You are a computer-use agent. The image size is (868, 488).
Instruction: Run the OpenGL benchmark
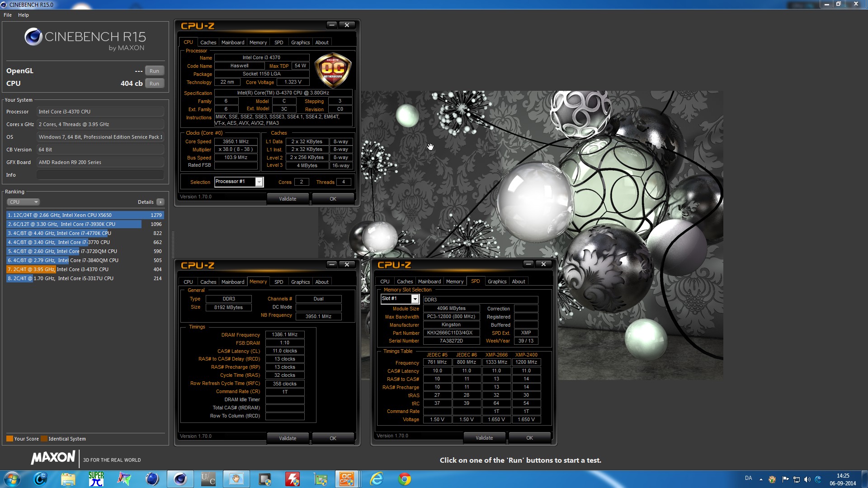tap(154, 71)
